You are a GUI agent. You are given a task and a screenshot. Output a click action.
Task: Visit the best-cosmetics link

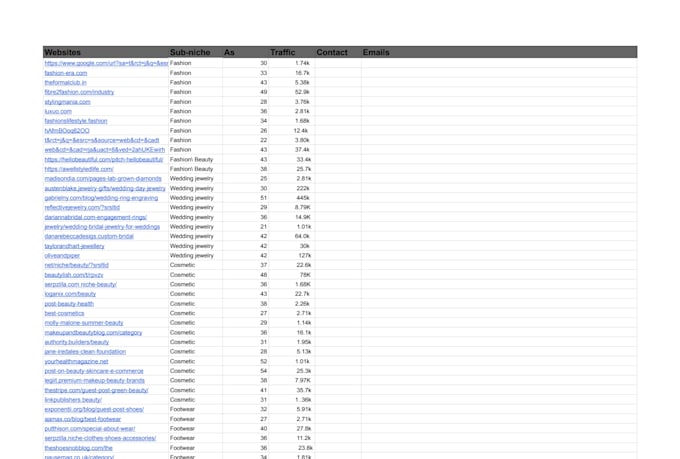click(x=65, y=313)
